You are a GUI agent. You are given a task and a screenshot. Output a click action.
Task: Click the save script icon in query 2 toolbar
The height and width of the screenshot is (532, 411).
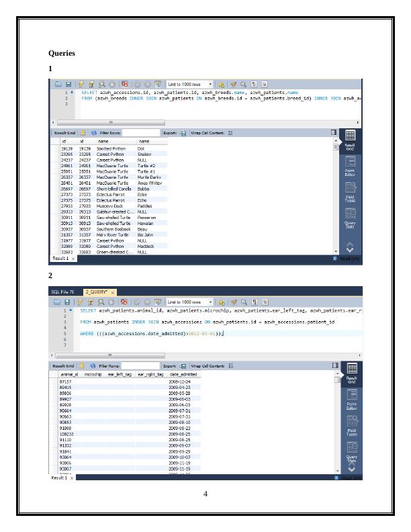coord(67,302)
